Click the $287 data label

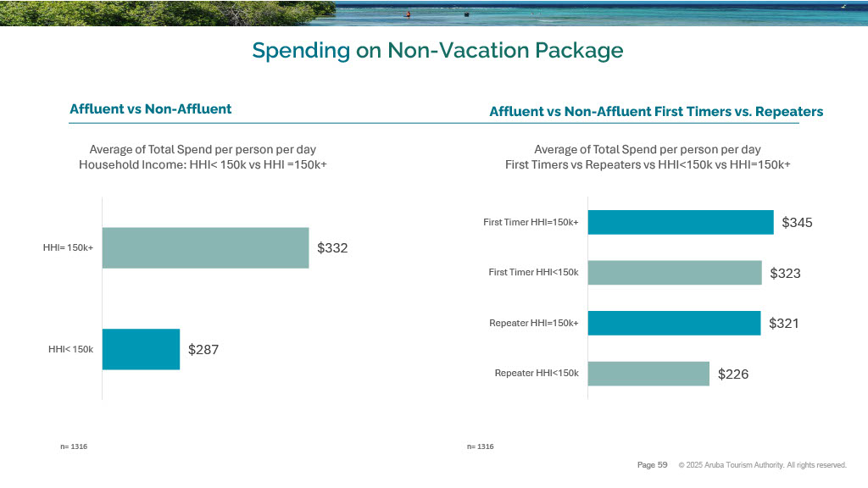[203, 349]
